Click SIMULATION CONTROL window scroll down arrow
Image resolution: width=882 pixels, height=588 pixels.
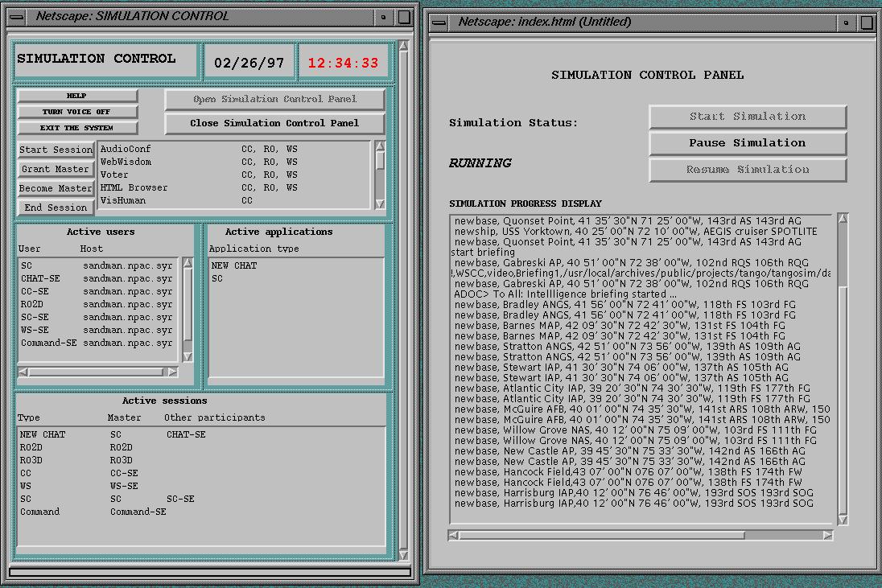click(x=403, y=555)
